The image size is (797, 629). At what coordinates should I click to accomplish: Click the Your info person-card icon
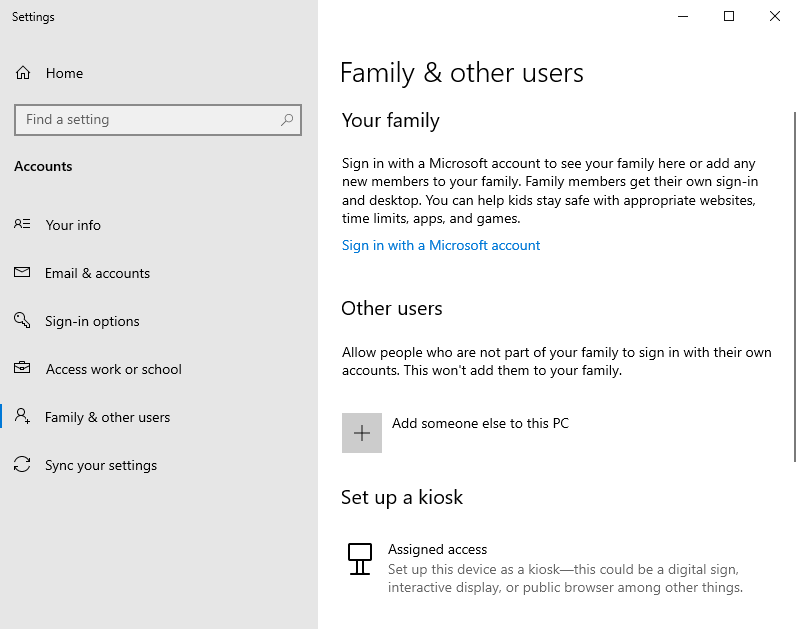(22, 225)
